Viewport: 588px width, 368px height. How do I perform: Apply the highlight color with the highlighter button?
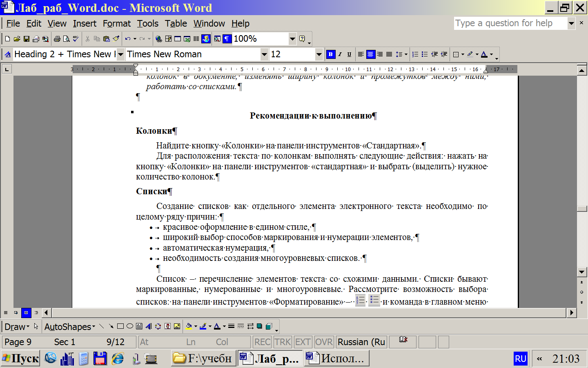[x=470, y=54]
